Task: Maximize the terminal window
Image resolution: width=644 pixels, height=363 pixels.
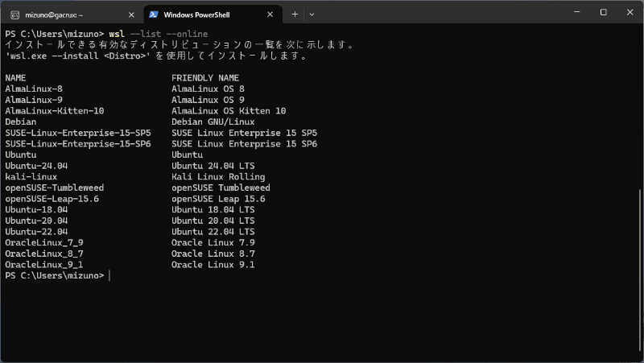Action: point(603,12)
